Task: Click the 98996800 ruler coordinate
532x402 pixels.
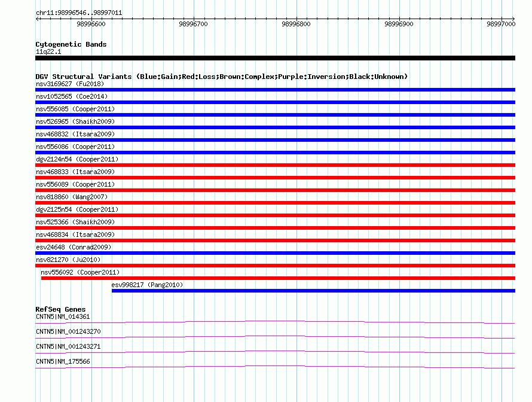Action: click(296, 24)
